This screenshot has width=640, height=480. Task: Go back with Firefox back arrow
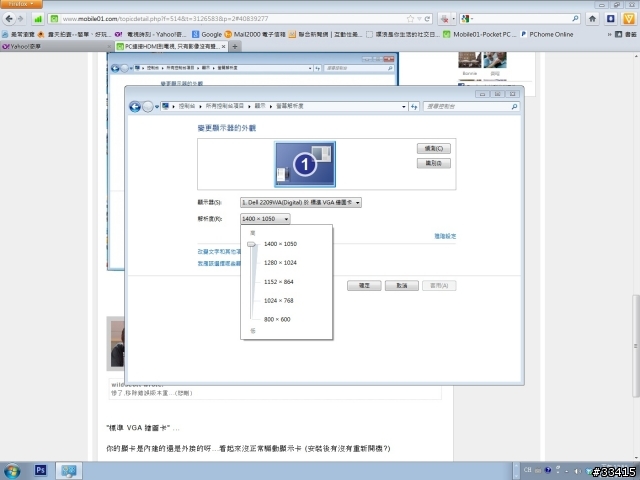(9, 19)
